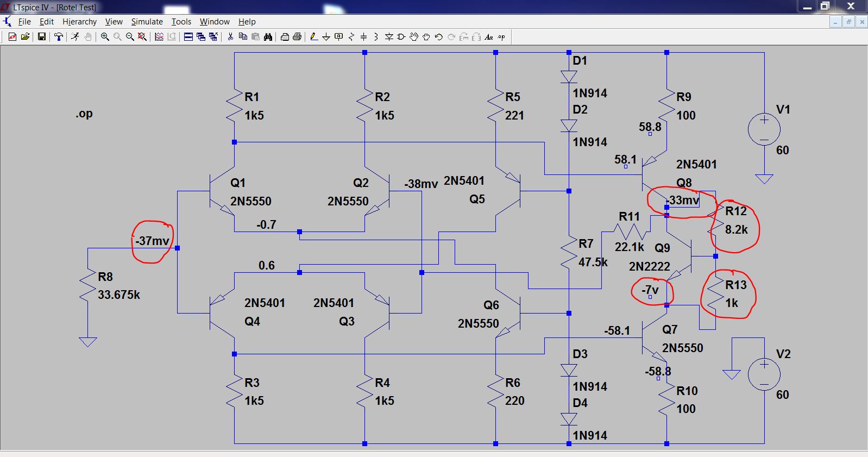Place a Diode from toolbar
The image size is (868, 457).
(x=389, y=37)
